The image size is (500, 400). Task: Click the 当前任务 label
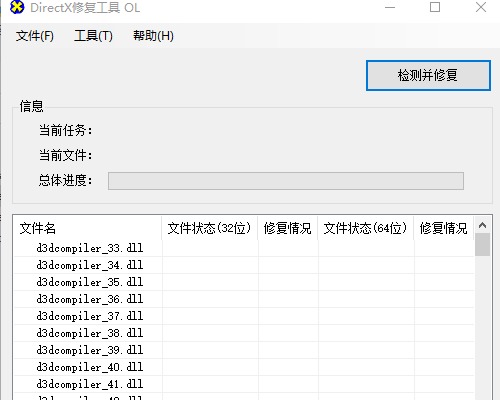65,130
